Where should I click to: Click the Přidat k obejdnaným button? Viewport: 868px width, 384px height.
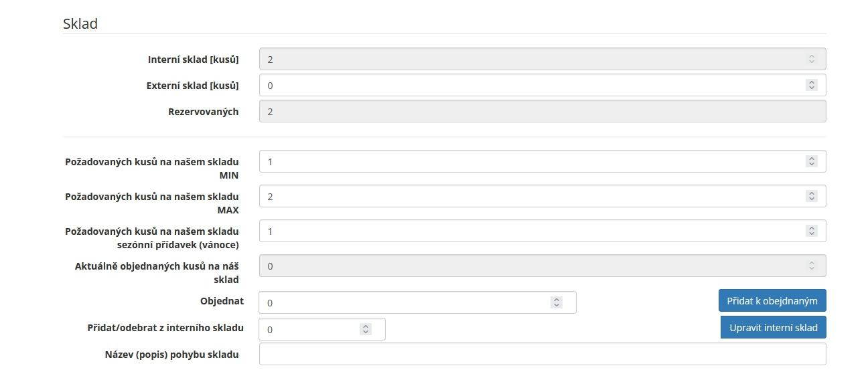click(x=772, y=300)
